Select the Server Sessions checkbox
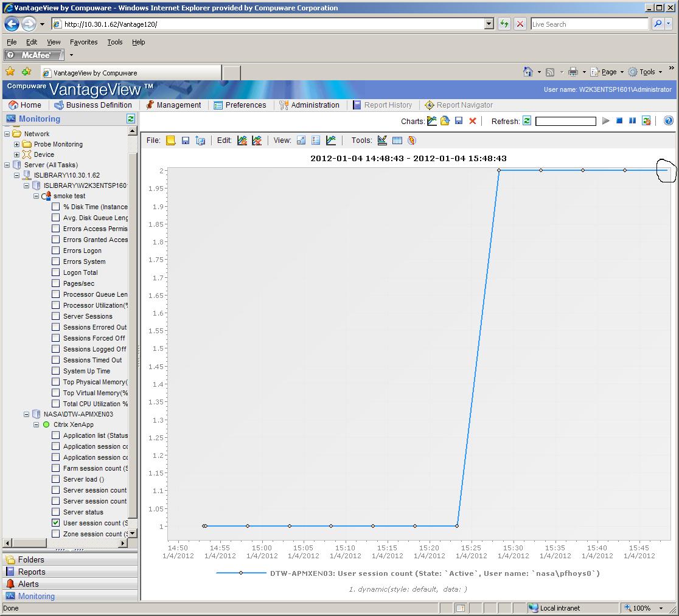 pyautogui.click(x=55, y=316)
